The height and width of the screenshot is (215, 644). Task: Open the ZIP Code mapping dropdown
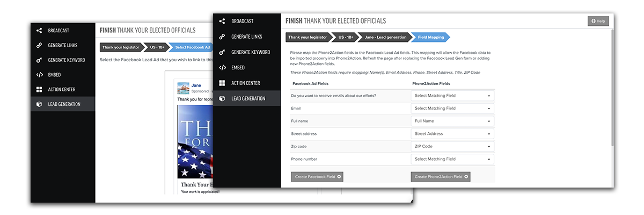[452, 146]
